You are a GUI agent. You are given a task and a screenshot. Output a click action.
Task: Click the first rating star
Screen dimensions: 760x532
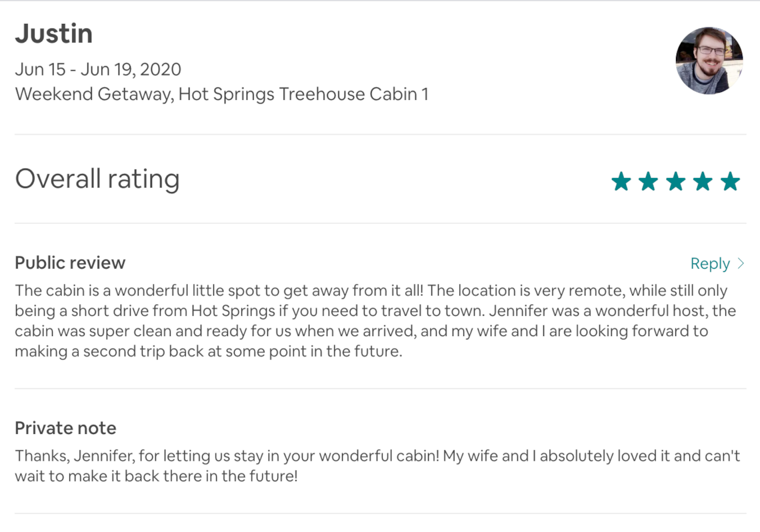(x=621, y=182)
